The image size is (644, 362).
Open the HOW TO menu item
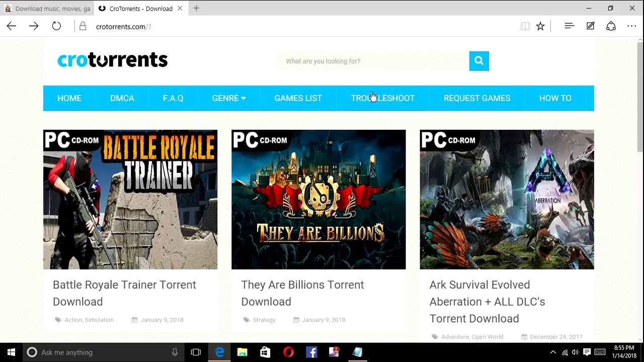click(x=555, y=98)
